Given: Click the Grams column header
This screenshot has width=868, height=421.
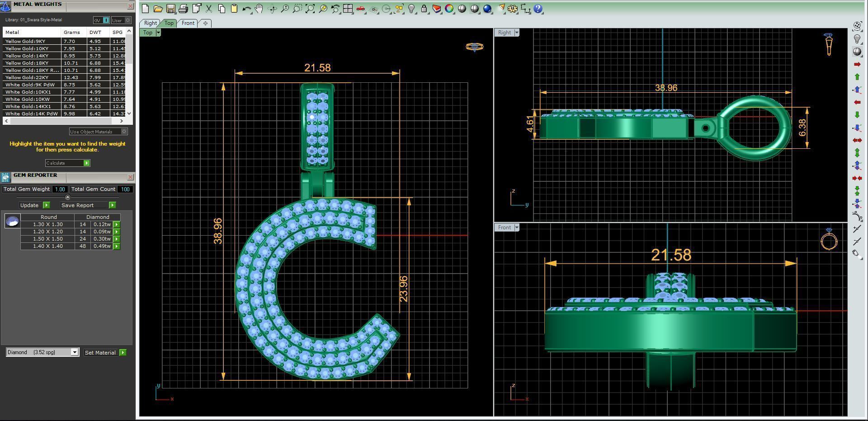Looking at the screenshot, I should pyautogui.click(x=74, y=32).
